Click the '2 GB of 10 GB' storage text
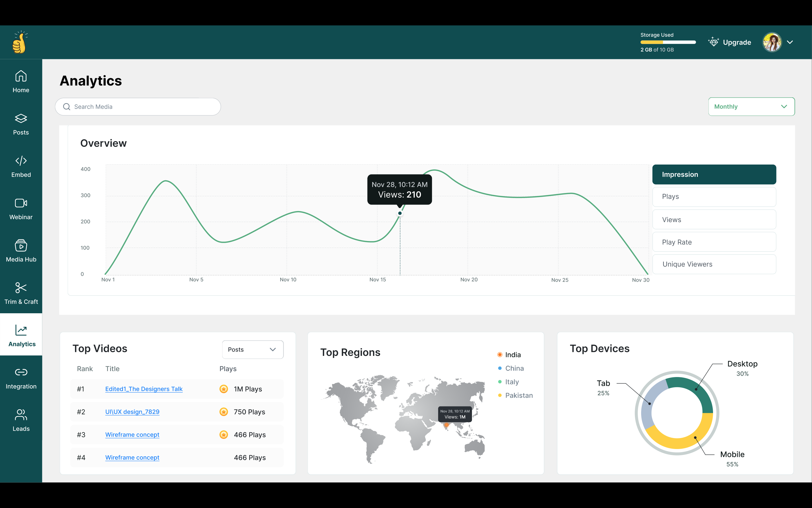The image size is (812, 508). pos(657,50)
